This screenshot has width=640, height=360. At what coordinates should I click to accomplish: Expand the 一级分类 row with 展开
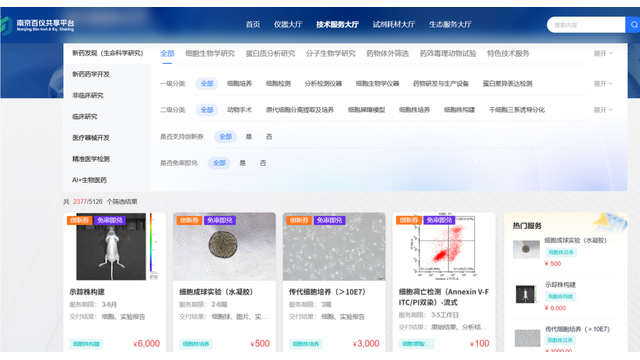(x=603, y=84)
